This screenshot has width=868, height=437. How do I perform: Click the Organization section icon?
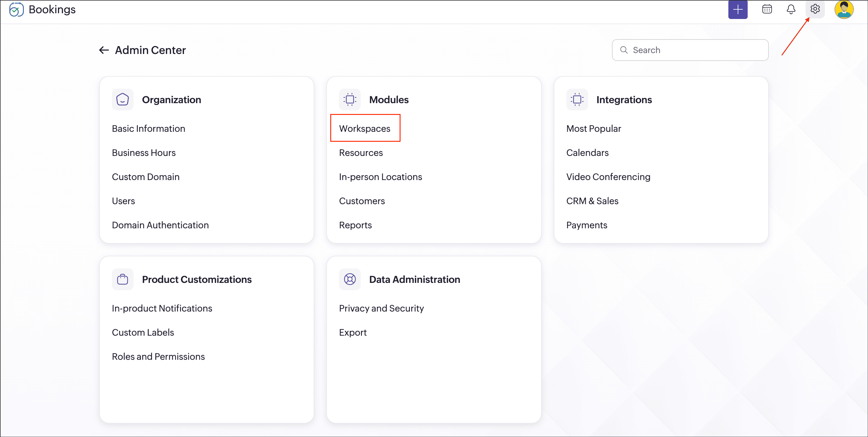click(123, 100)
